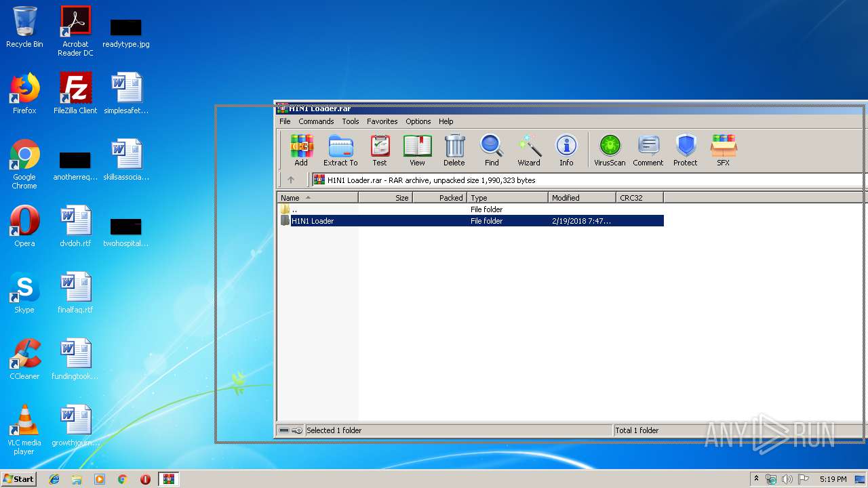Click the 5:19 PM taskbar clock
Screen dimensions: 868x488
point(833,479)
